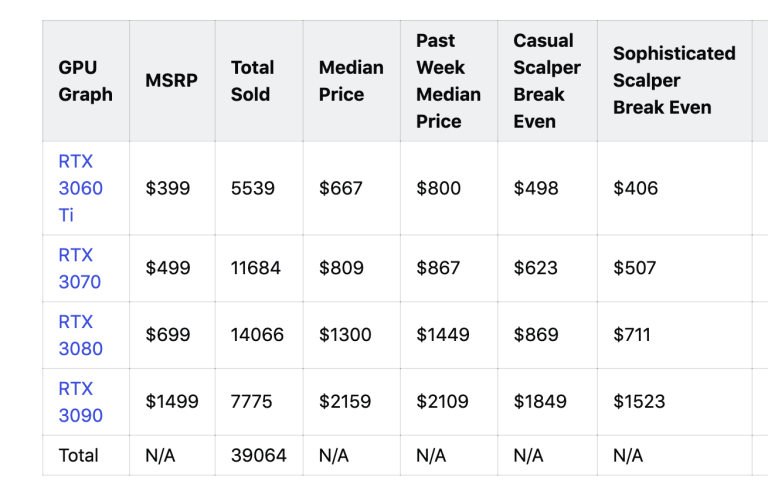Select the RTX 3080 total sold cell 14066
768x498 pixels.
pyautogui.click(x=257, y=335)
